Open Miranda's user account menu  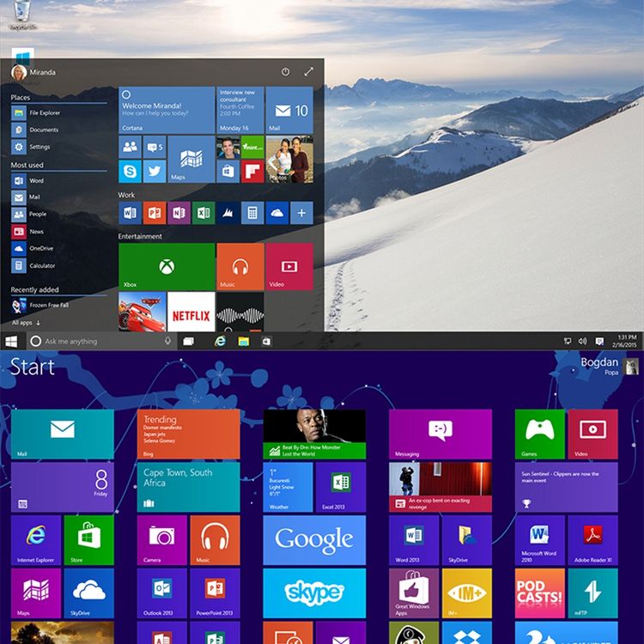pyautogui.click(x=33, y=72)
